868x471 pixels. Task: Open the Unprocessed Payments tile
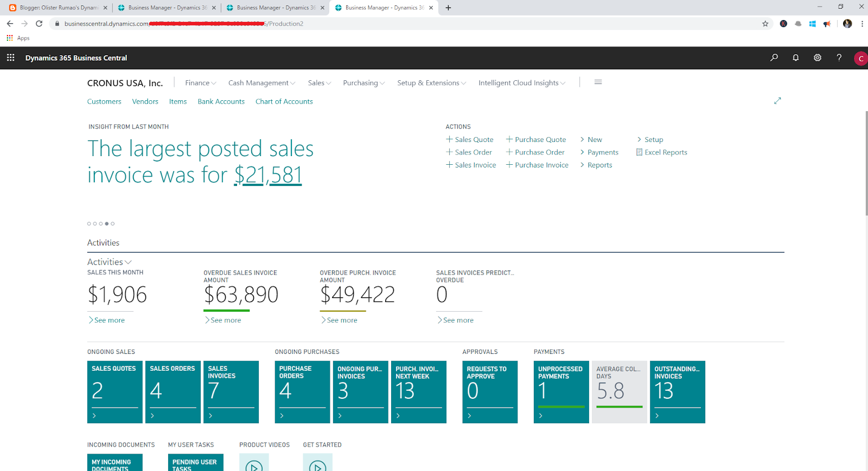561,392
